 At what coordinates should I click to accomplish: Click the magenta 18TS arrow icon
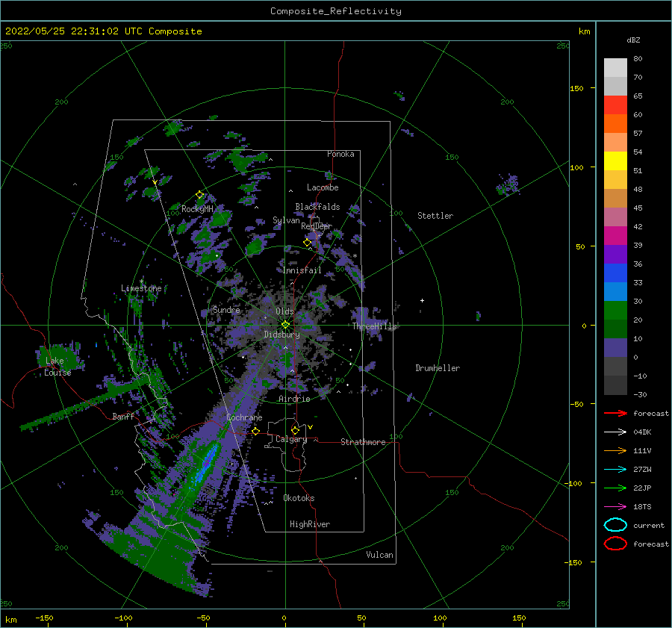tap(615, 507)
